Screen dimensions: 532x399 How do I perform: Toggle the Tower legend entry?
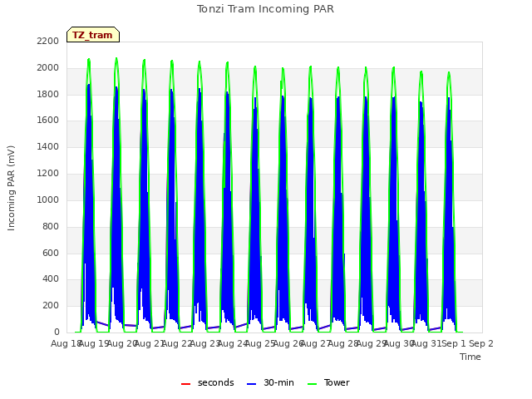click(328, 382)
